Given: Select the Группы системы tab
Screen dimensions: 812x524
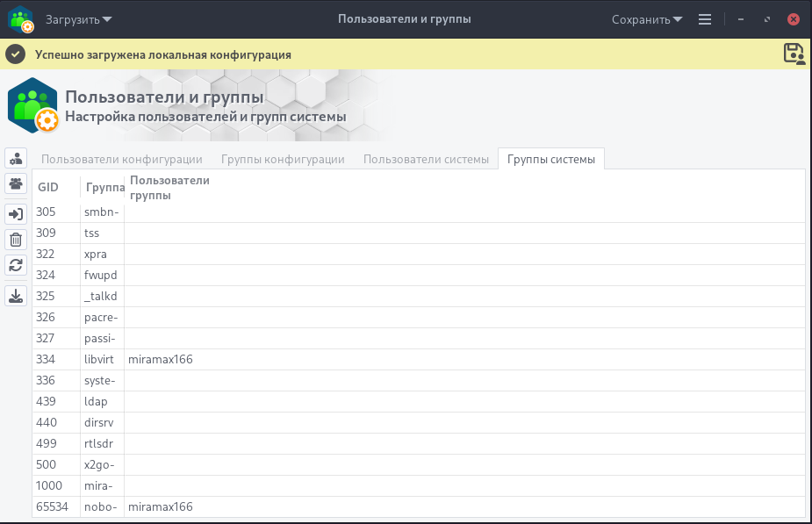Looking at the screenshot, I should pos(550,159).
